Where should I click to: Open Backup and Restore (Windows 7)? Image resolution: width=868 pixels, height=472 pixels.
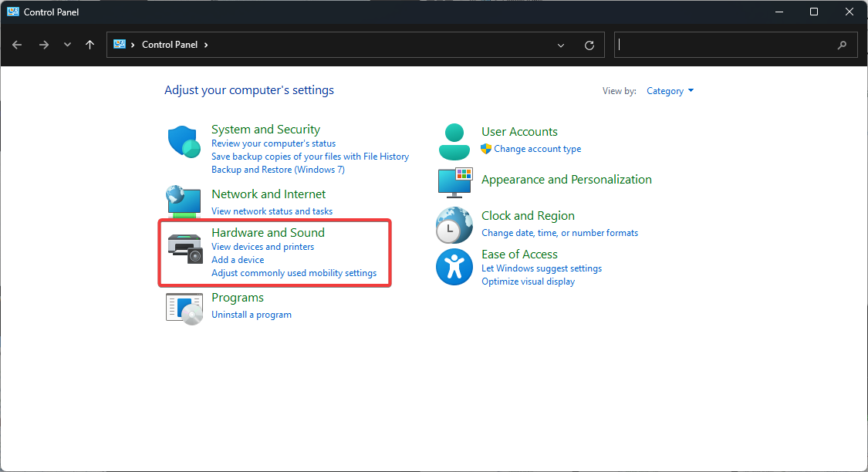pyautogui.click(x=278, y=170)
